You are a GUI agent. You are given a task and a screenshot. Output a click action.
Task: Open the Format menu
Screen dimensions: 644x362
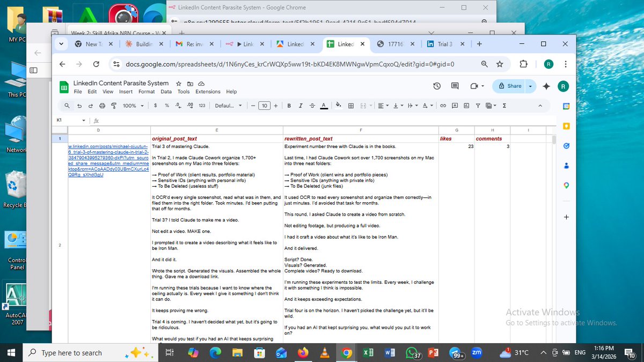(147, 92)
